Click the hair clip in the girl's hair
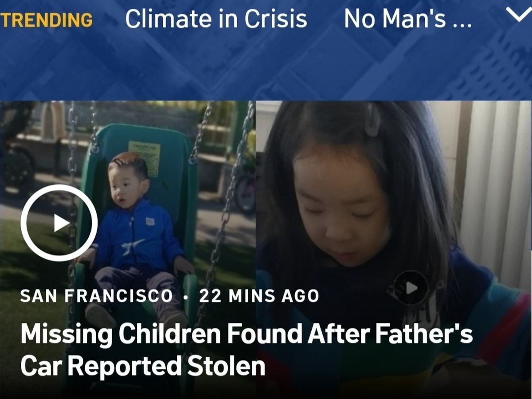532x399 pixels. tap(372, 120)
